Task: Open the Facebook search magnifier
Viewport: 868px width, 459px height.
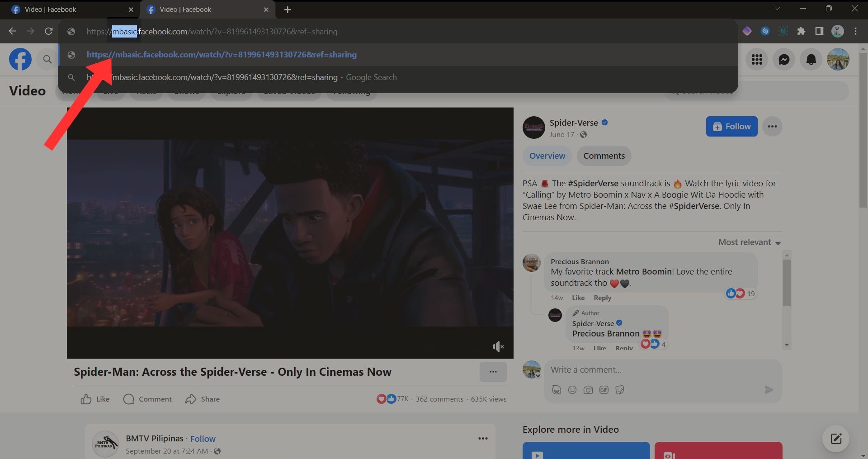Action: pyautogui.click(x=47, y=59)
